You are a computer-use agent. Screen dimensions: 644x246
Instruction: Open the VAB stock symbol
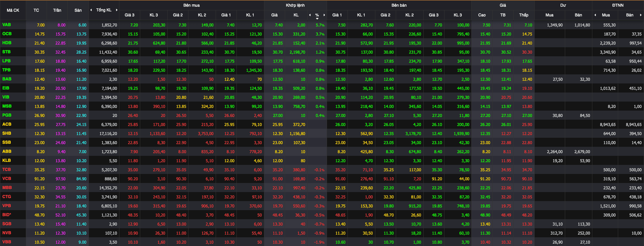(x=6, y=25)
